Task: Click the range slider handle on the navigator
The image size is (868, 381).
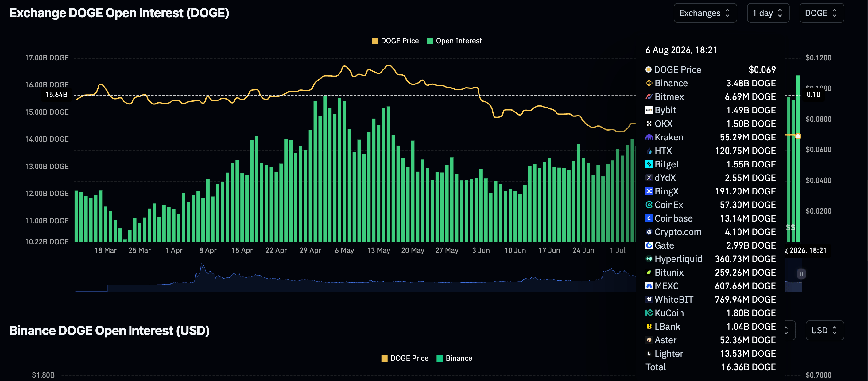Action: [801, 274]
